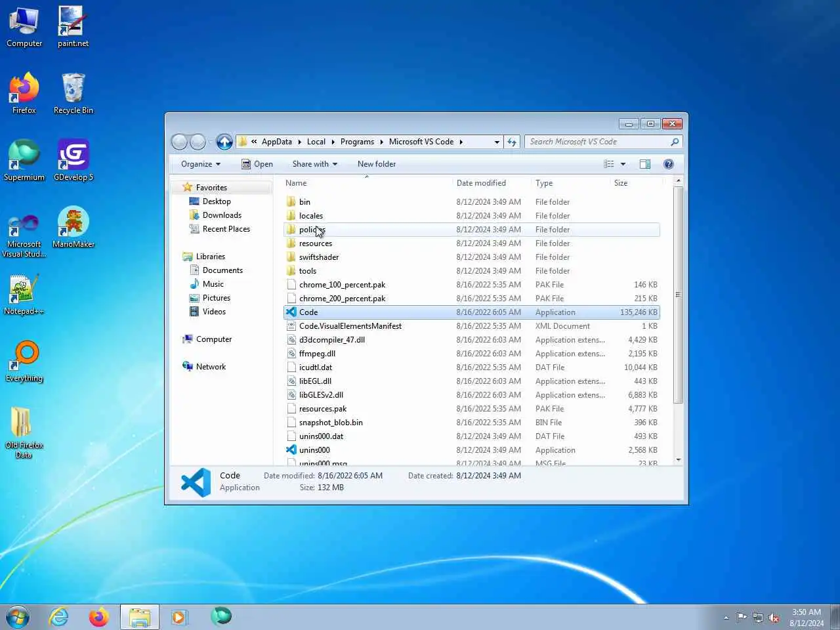Image resolution: width=840 pixels, height=630 pixels.
Task: Select the bin folder
Action: click(304, 202)
